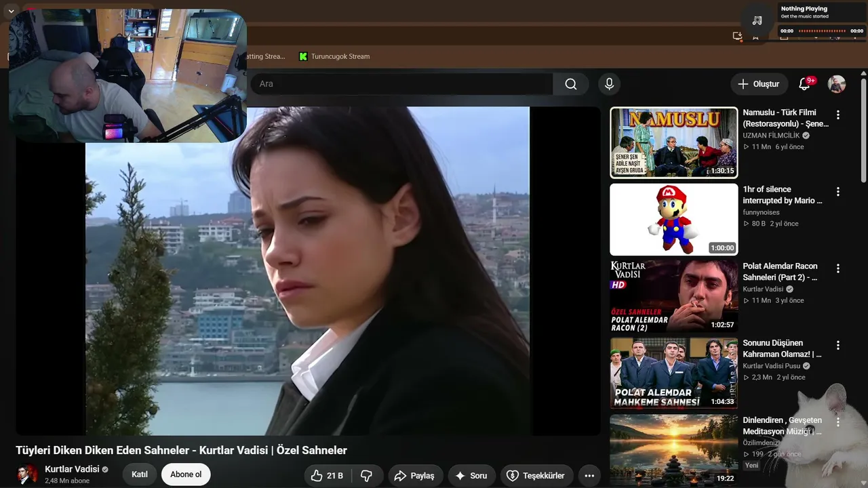Open the tab search chevron
This screenshot has width=868, height=488.
[11, 12]
